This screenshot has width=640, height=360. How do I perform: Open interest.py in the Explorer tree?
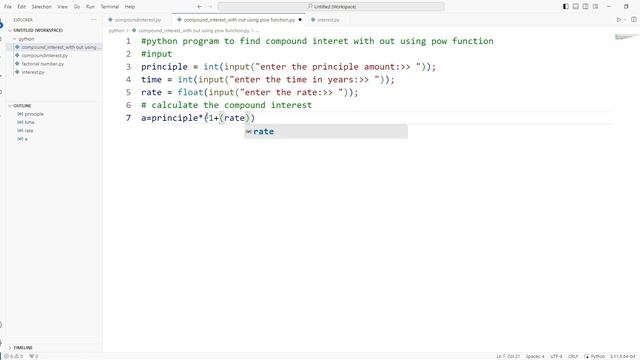point(33,72)
